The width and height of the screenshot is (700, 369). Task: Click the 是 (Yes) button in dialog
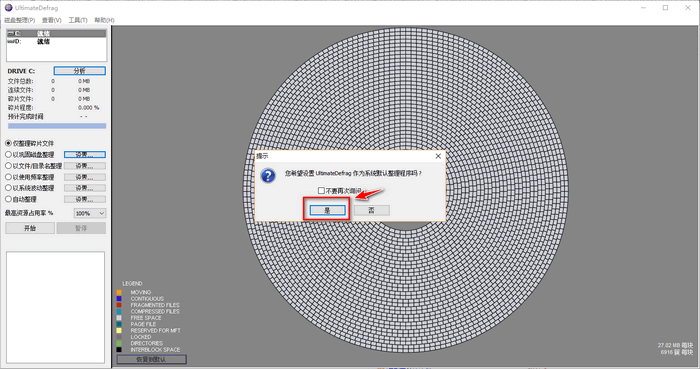pos(327,210)
